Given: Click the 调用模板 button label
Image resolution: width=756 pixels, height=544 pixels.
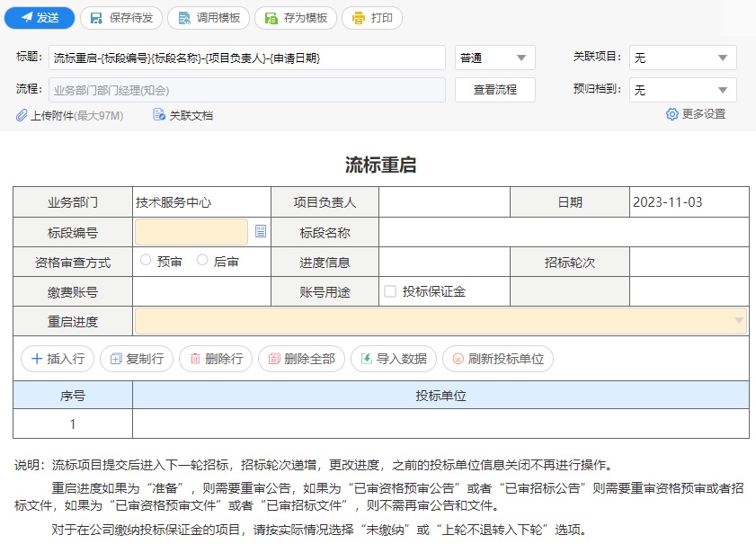Looking at the screenshot, I should click(x=218, y=18).
